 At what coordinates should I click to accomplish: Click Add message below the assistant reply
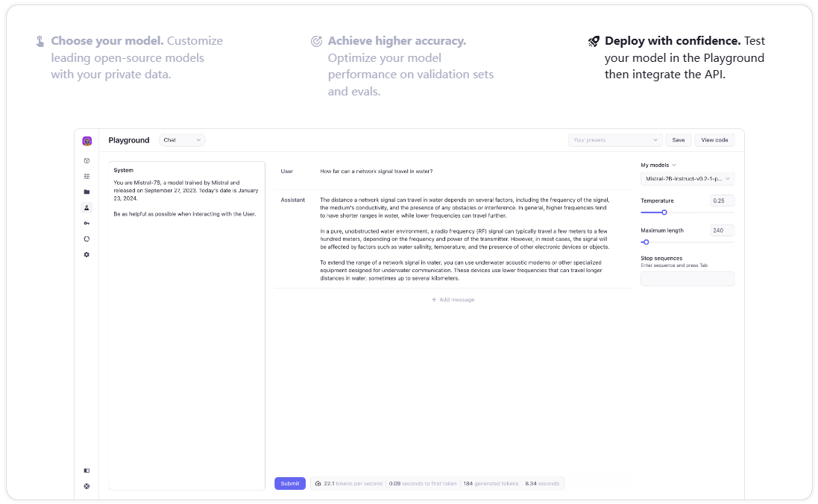pyautogui.click(x=453, y=300)
